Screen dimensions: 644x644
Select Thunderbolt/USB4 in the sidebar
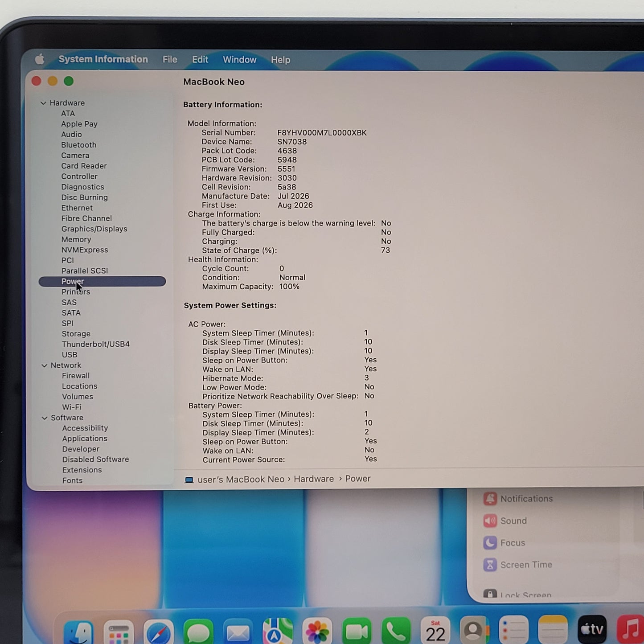click(x=96, y=344)
